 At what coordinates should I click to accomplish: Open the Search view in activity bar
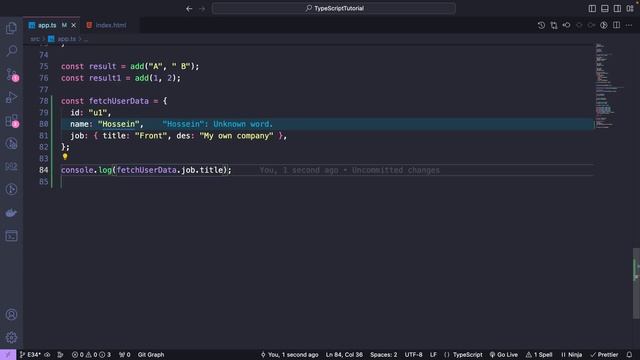click(x=11, y=51)
